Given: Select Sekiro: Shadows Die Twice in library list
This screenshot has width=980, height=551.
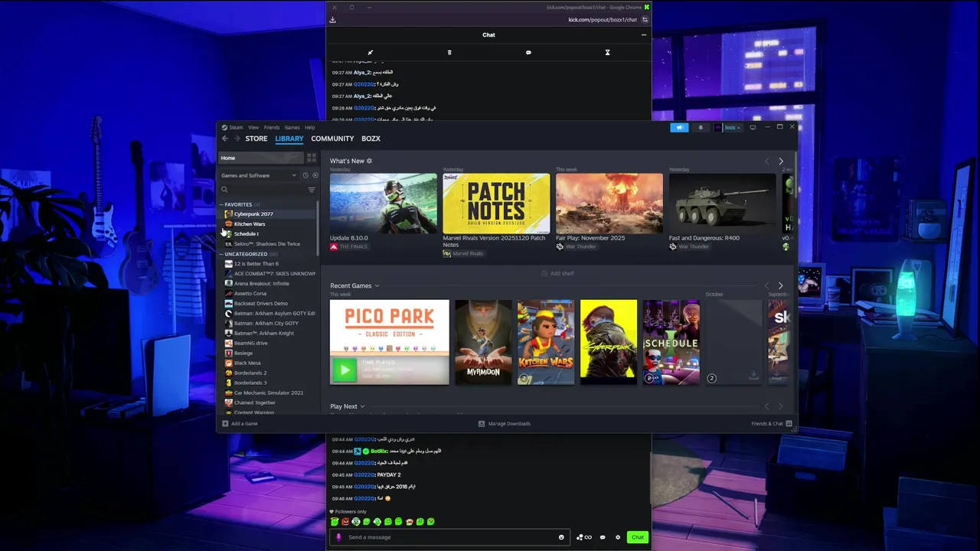Looking at the screenshot, I should pyautogui.click(x=266, y=244).
